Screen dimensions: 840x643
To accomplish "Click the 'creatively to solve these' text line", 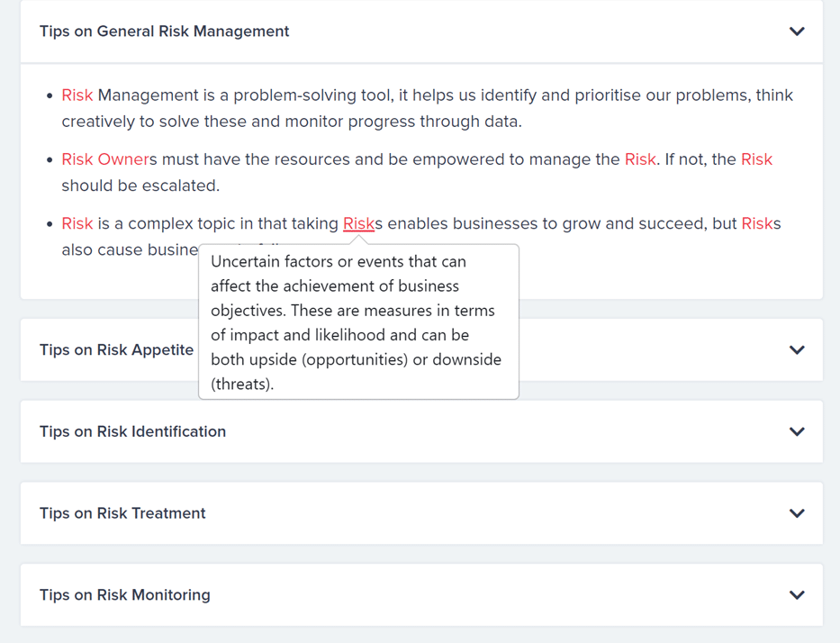I will click(292, 122).
